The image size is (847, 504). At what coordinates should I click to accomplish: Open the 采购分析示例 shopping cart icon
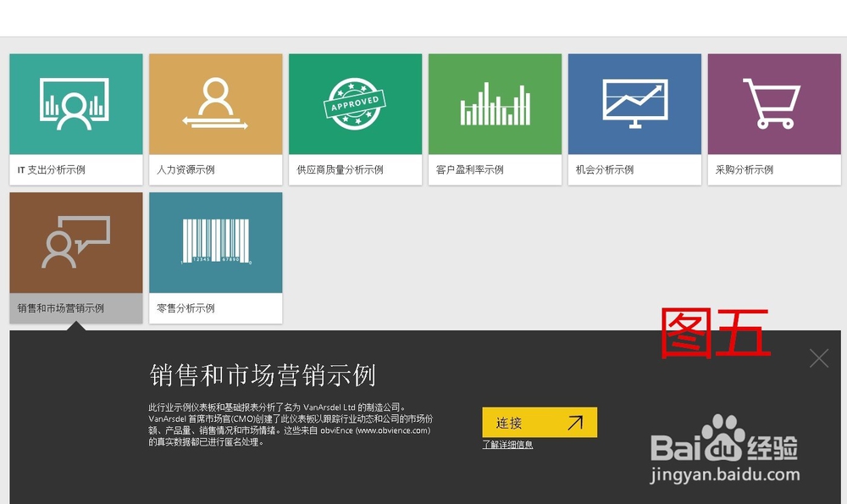tap(773, 103)
